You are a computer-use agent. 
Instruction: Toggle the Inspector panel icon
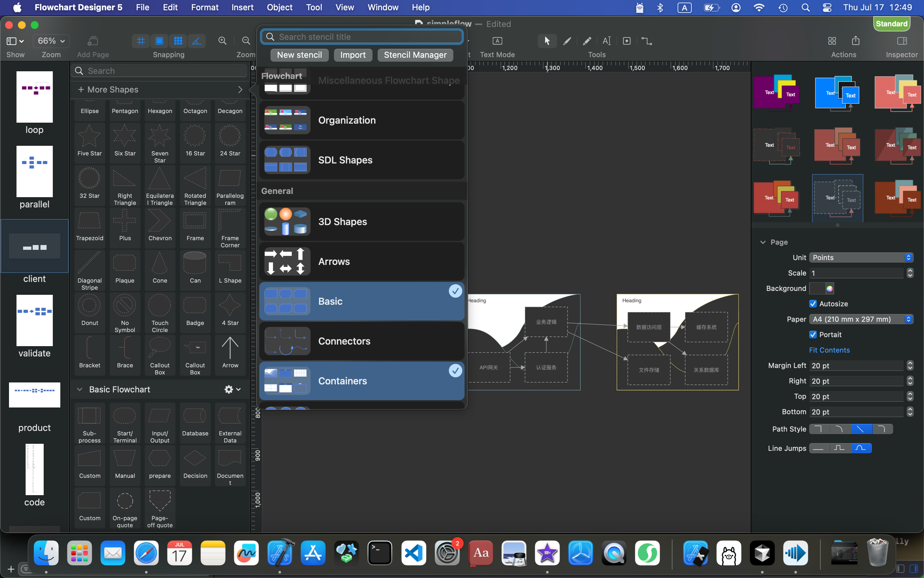click(x=902, y=41)
